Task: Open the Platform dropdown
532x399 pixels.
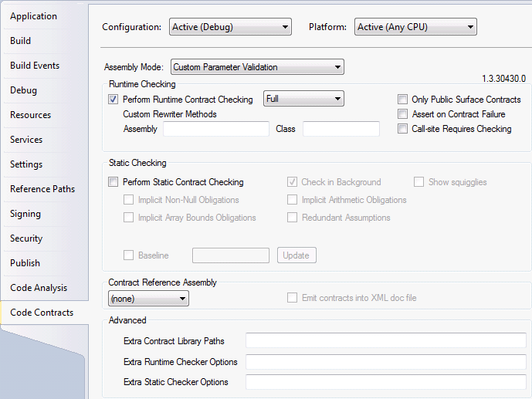Action: (415, 27)
